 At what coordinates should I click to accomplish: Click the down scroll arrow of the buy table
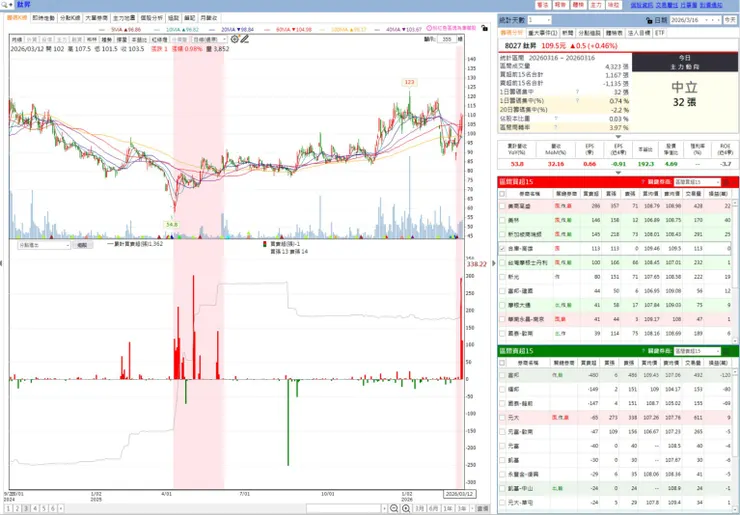click(x=736, y=340)
